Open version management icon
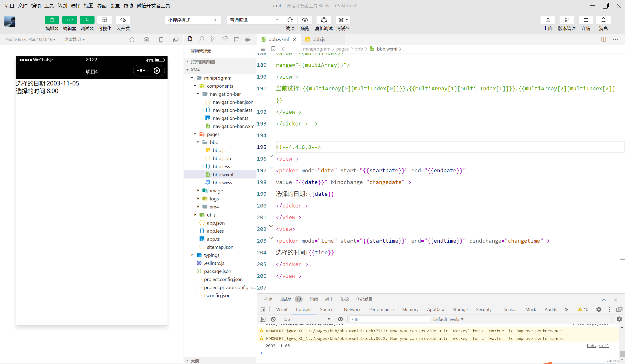625x364 pixels. [x=566, y=20]
